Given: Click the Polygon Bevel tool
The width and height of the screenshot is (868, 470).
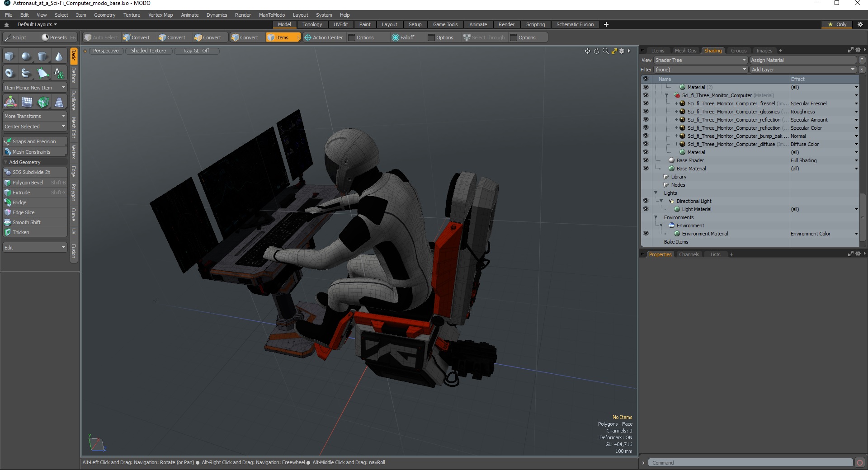Looking at the screenshot, I should pyautogui.click(x=35, y=183).
